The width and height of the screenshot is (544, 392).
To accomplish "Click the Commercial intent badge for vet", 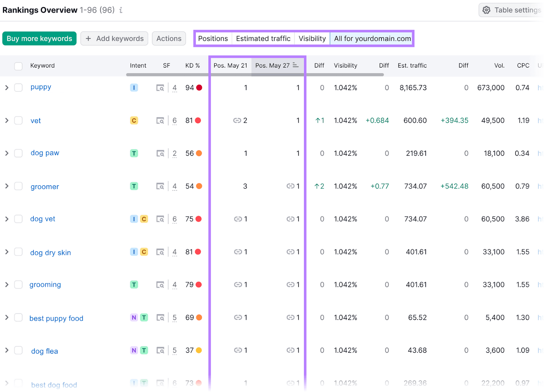I will [x=134, y=120].
